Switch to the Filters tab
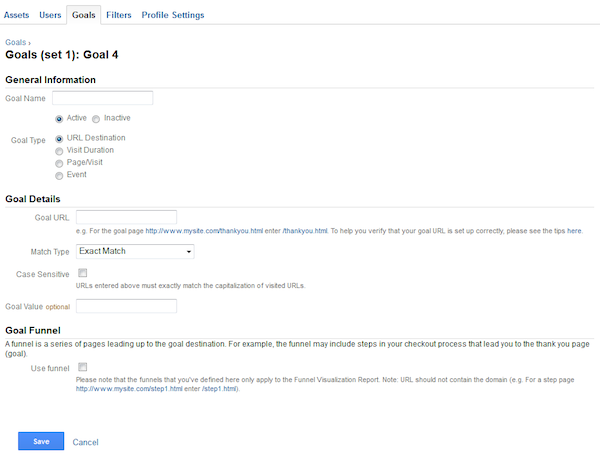This screenshot has height=453, width=600. coord(119,15)
